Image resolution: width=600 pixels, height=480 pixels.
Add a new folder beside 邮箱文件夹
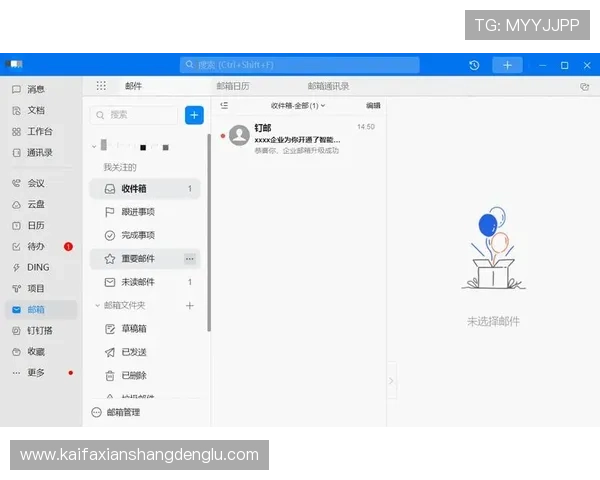190,305
